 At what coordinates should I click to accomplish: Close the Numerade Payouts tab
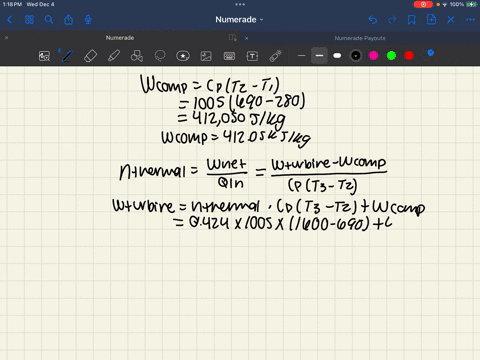tap(246, 38)
